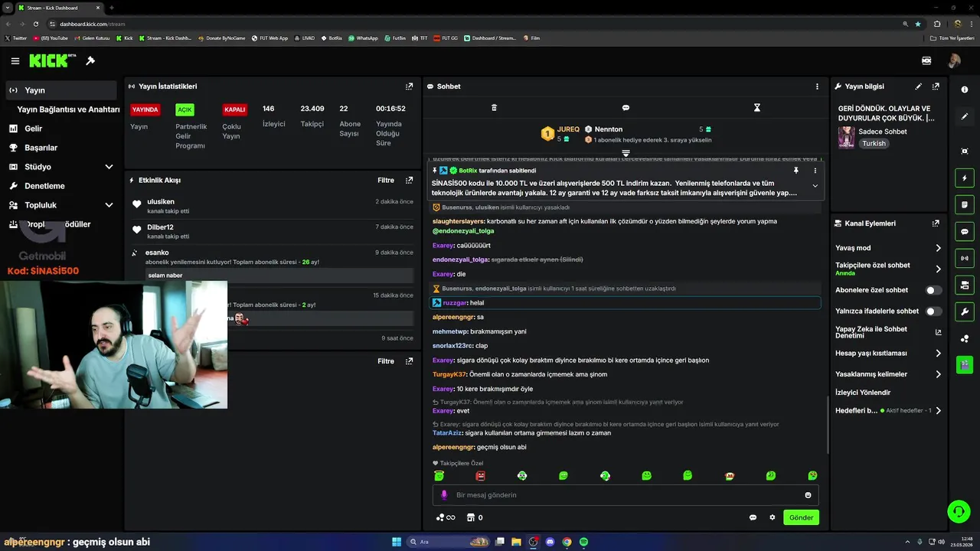Open Hedefleri arrow in Kanal Eylemleri
Image resolution: width=980 pixels, height=551 pixels.
(x=938, y=411)
